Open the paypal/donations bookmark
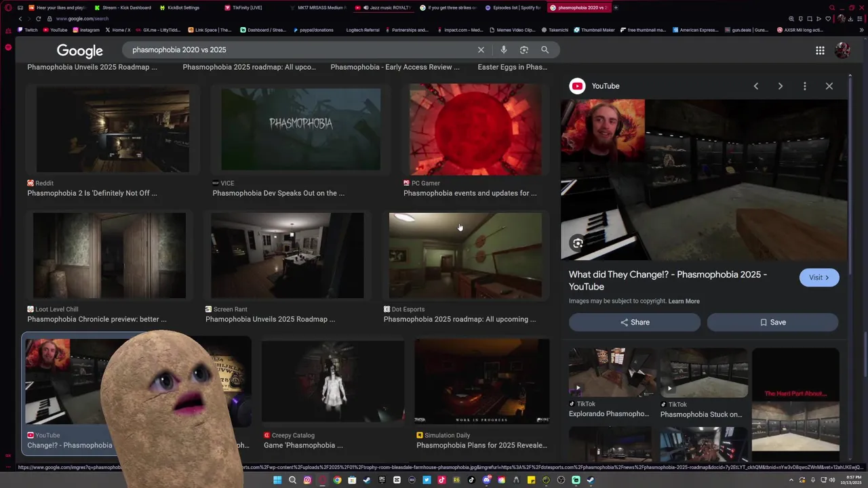 click(313, 30)
